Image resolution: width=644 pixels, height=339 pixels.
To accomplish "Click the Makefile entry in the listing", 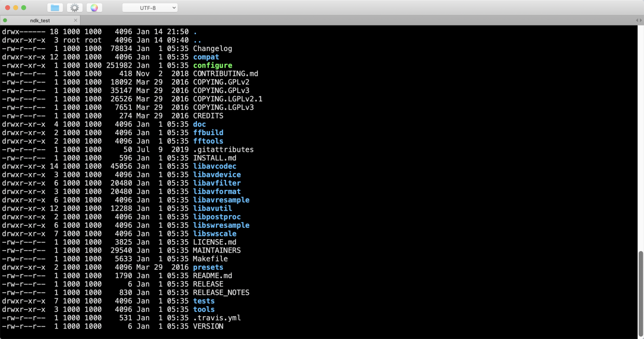I will pyautogui.click(x=210, y=258).
